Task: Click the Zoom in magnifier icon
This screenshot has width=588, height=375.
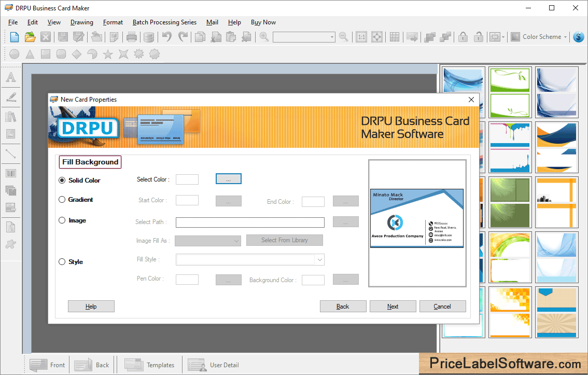Action: point(264,37)
